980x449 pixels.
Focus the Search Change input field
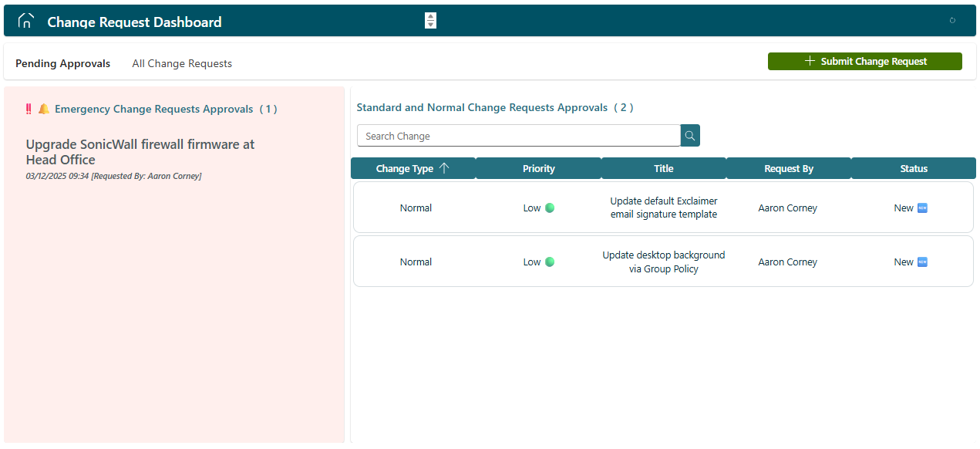(518, 136)
